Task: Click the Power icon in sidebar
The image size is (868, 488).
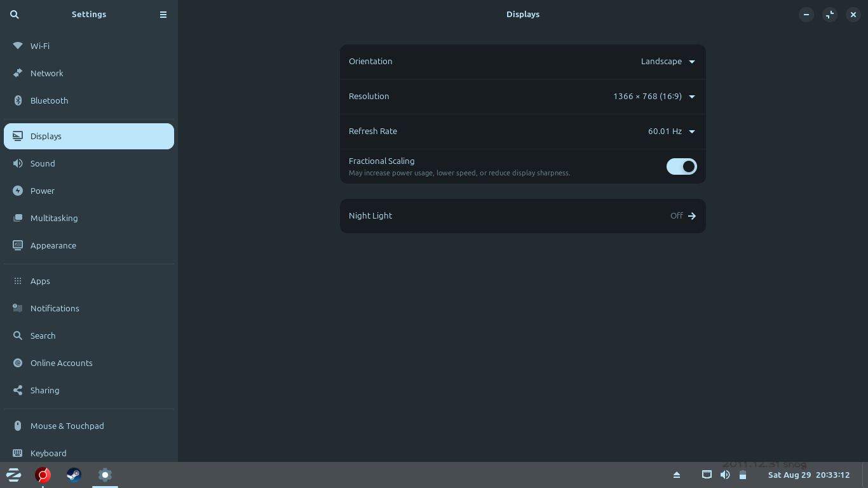Action: pyautogui.click(x=18, y=191)
